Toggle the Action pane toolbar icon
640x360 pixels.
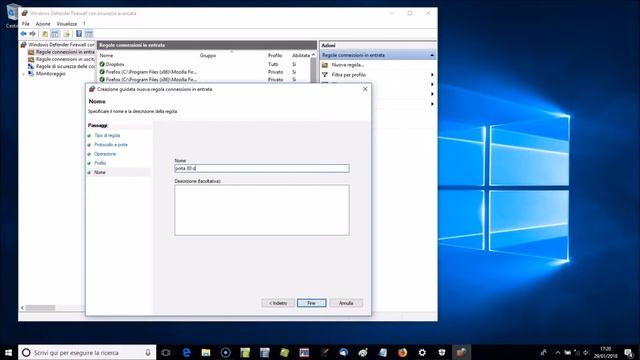click(89, 34)
